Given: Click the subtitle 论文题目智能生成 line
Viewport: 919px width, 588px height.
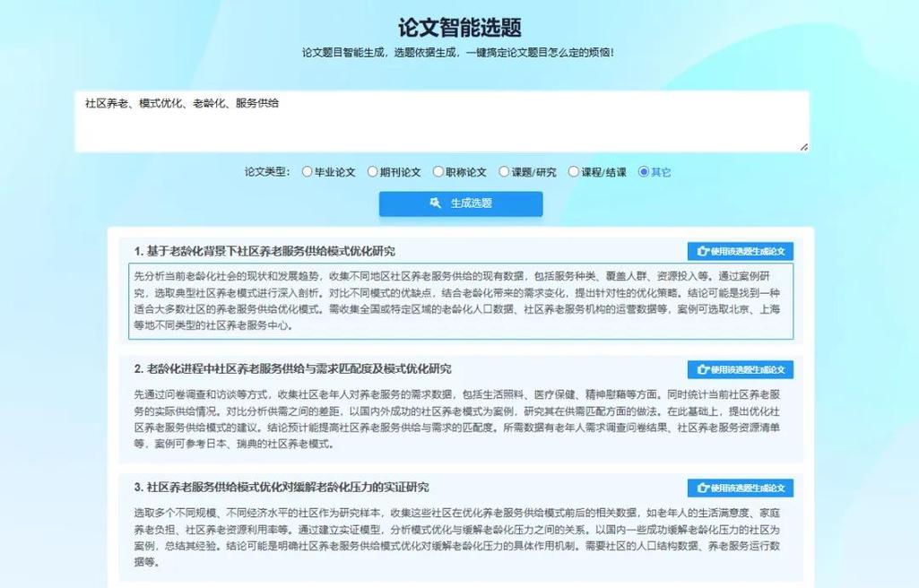Looking at the screenshot, I should [x=458, y=52].
